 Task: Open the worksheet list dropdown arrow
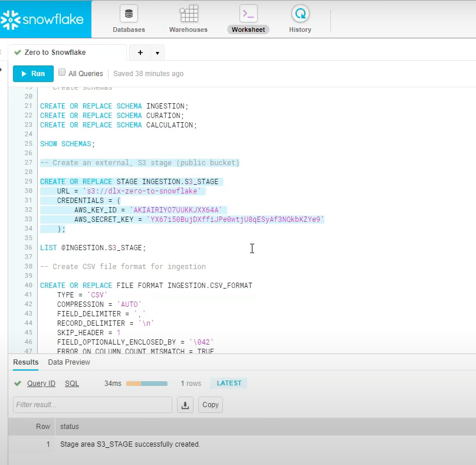[x=157, y=53]
